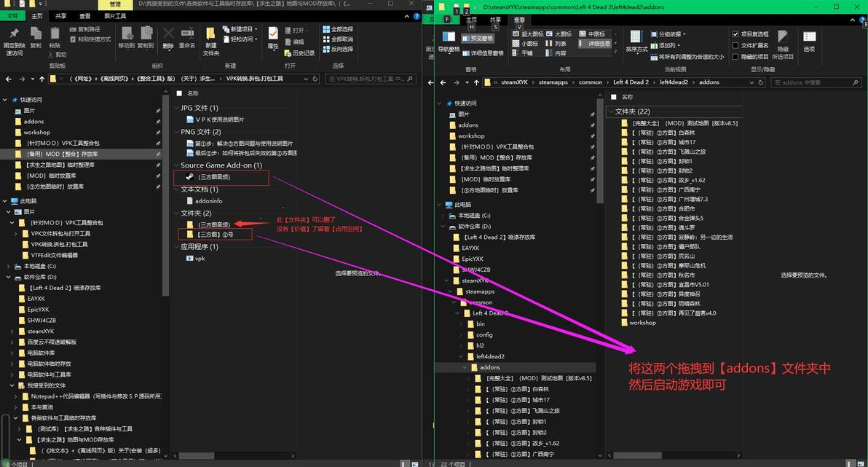868x467 pixels.
Task: Open 文件 menu tab in left window
Action: (12, 16)
